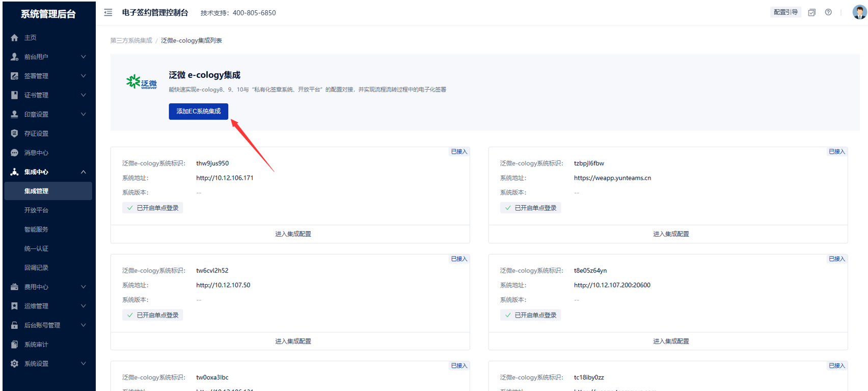Click identifier tc18iby0zz
The image size is (868, 391).
(589, 378)
